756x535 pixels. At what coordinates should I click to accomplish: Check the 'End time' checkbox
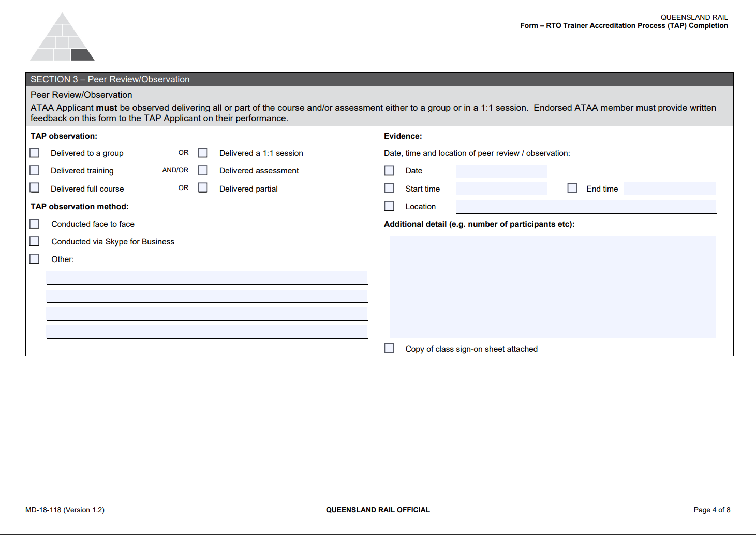coord(572,188)
